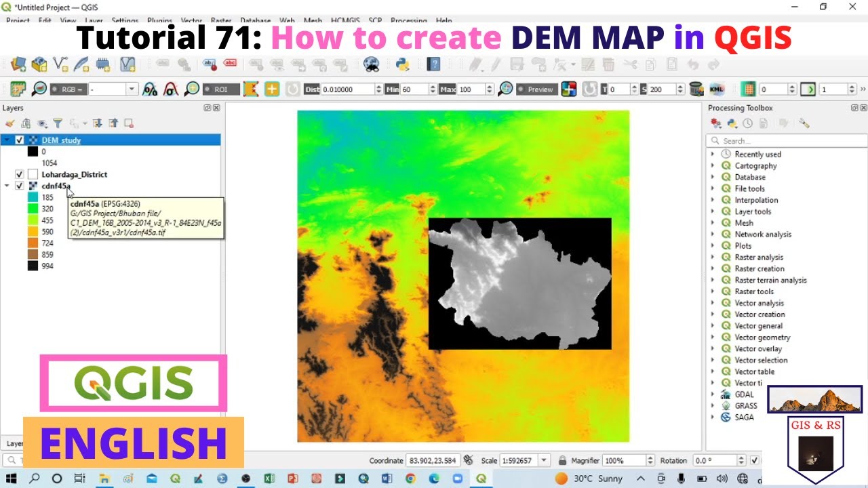Activate the classification preview pointer icon
This screenshot has height=488, width=868.
[x=569, y=89]
